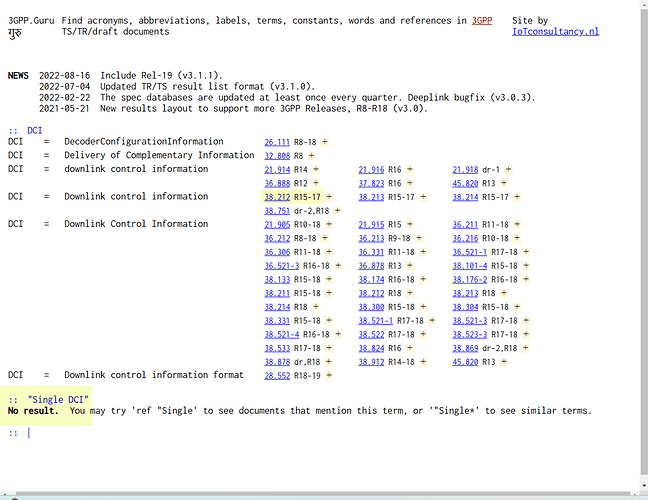The height and width of the screenshot is (500, 648).
Task: Expand plus next to 38.824 R16
Action: pyautogui.click(x=410, y=348)
